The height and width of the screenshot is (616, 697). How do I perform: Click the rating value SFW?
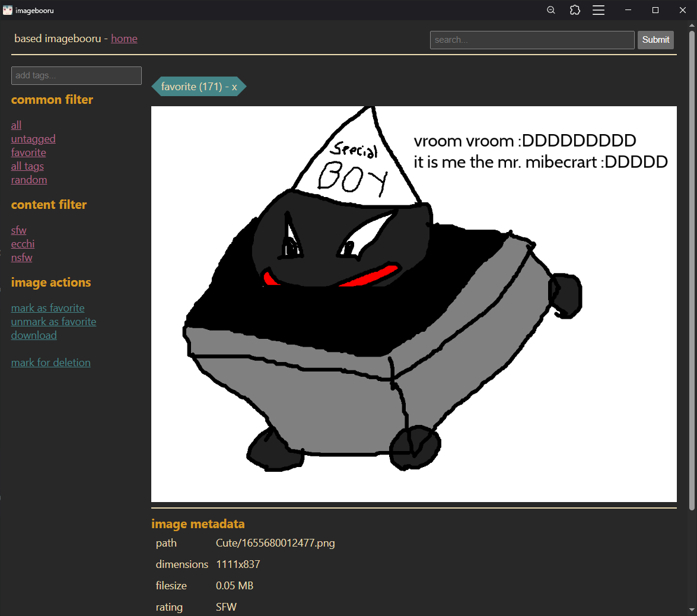point(226,607)
